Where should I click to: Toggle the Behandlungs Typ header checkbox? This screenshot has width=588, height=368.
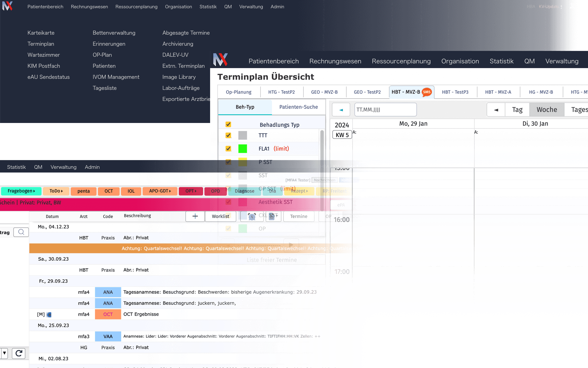coord(228,124)
